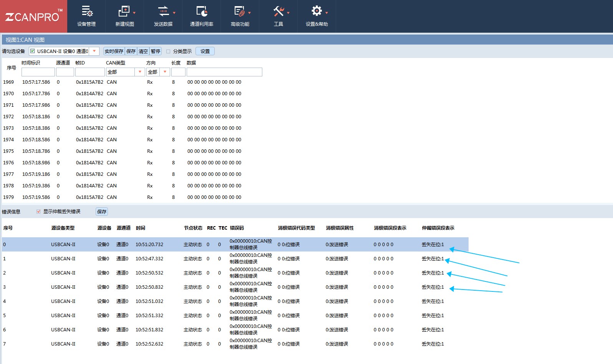This screenshot has height=364, width=613.
Task: Click the 保存 button in error info panel
Action: coord(102,212)
